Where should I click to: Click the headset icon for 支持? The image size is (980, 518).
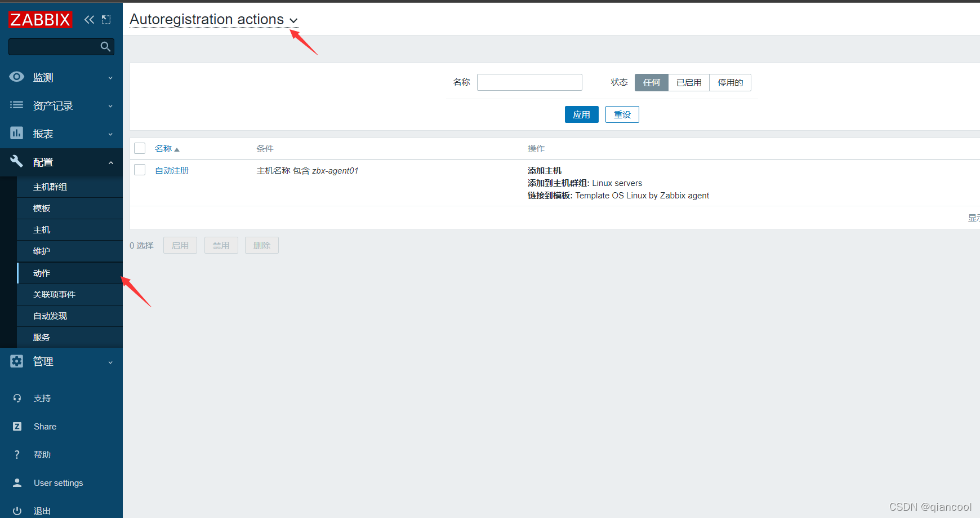pyautogui.click(x=17, y=399)
